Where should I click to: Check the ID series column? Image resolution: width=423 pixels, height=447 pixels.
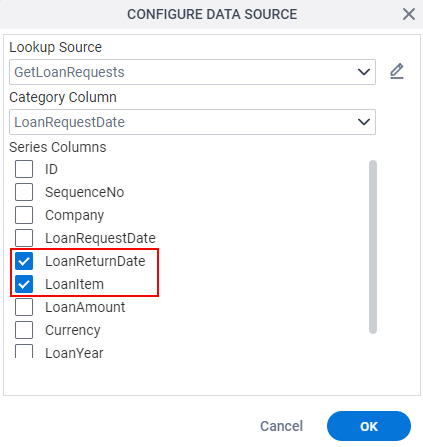24,169
